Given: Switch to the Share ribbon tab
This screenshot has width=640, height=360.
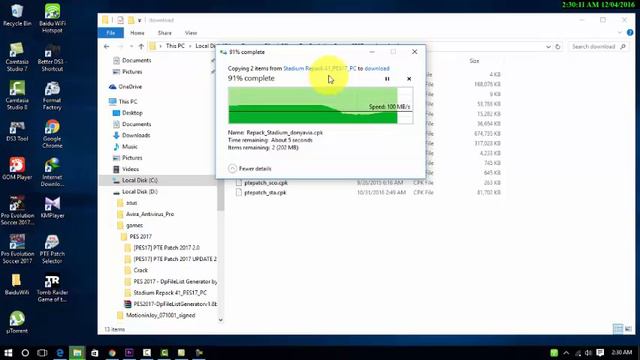Looking at the screenshot, I should pyautogui.click(x=164, y=33).
